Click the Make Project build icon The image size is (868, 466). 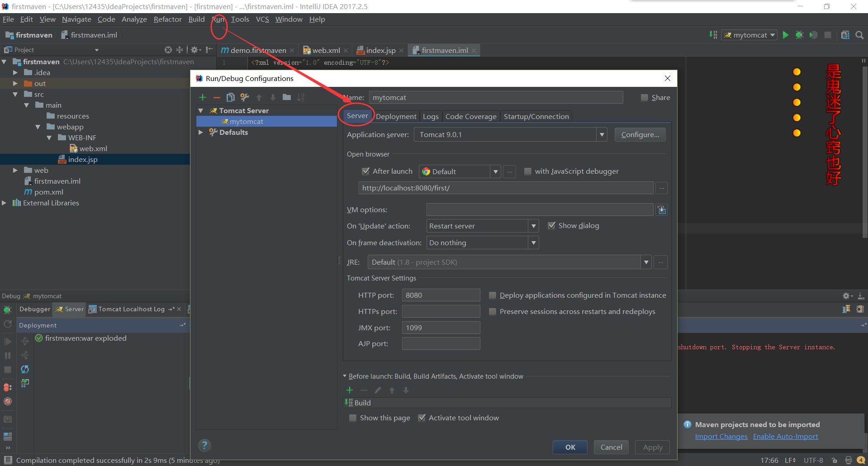point(713,35)
